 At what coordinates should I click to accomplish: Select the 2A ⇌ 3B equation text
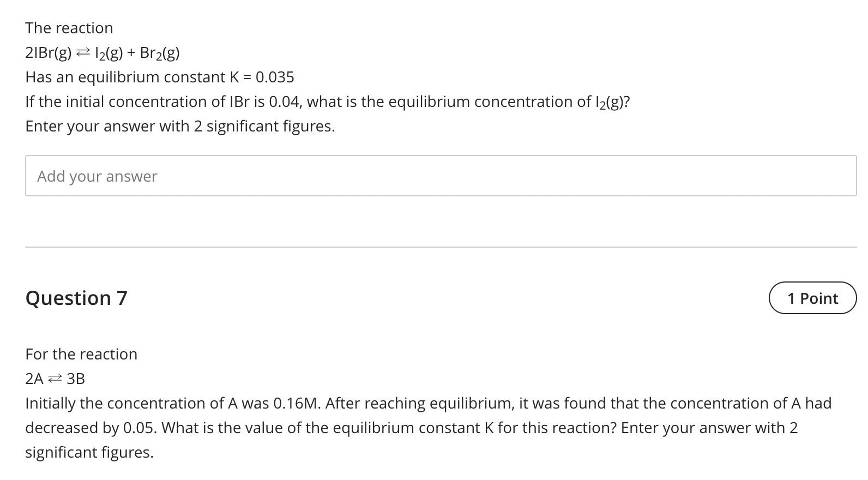(55, 379)
